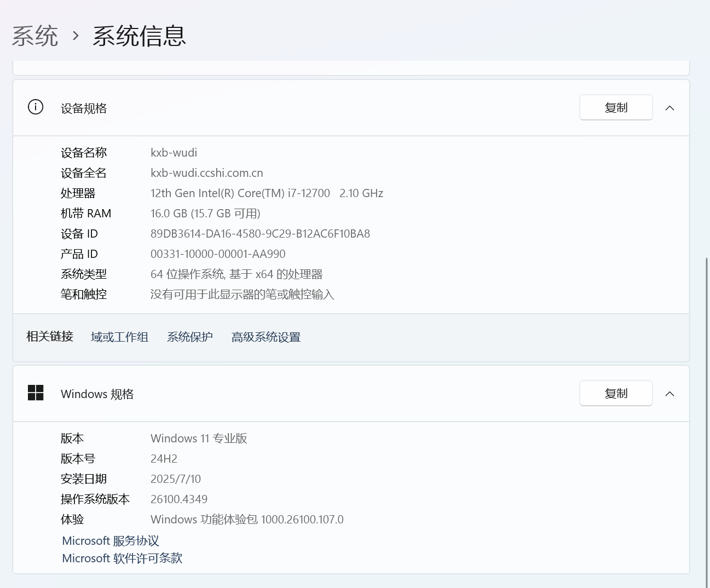Click the 相关链接 label

50,336
